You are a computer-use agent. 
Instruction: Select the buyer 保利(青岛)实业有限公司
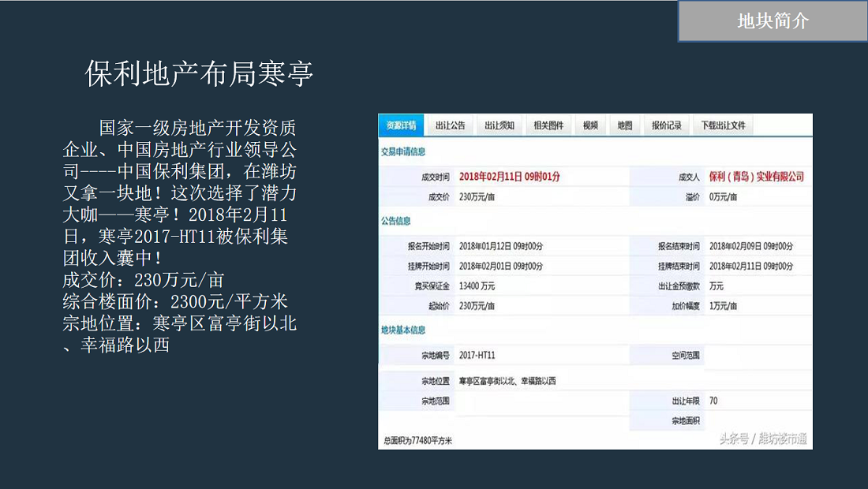click(x=757, y=177)
